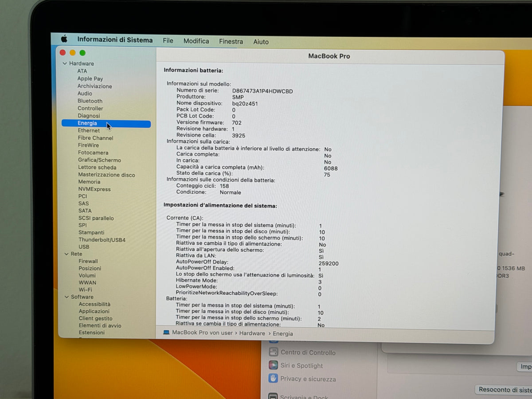The width and height of the screenshot is (532, 399).
Task: Click Hardware in the path bar
Action: 252,333
